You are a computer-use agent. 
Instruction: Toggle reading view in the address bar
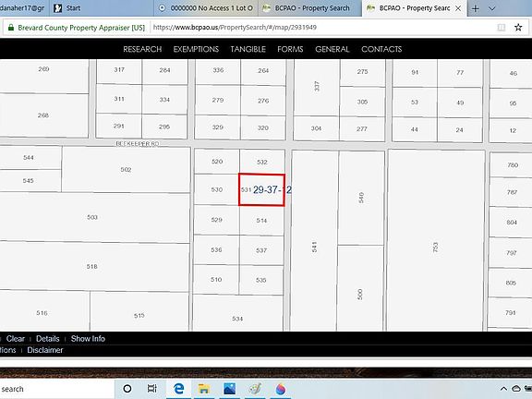click(502, 28)
